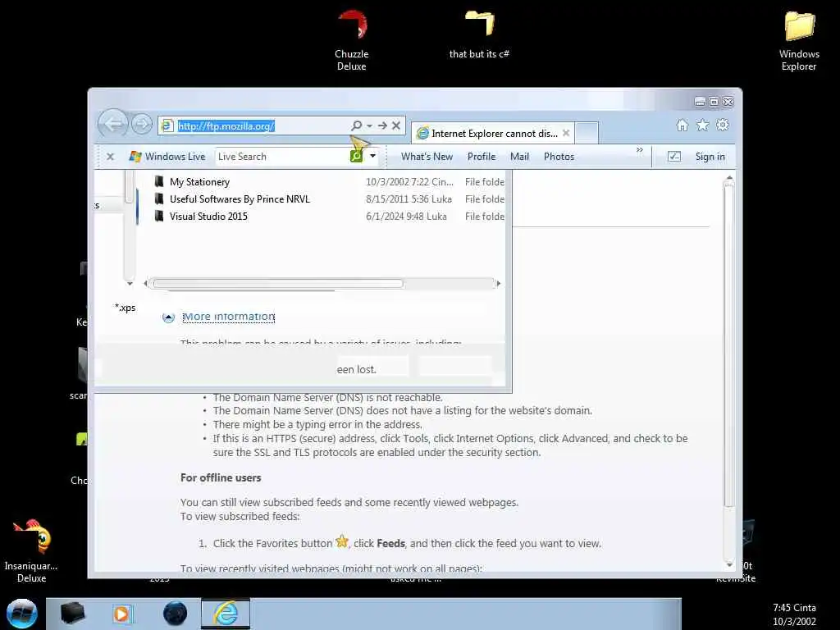This screenshot has height=630, width=840.
Task: Click the checkmark icon beside Sign in
Action: [x=674, y=157]
